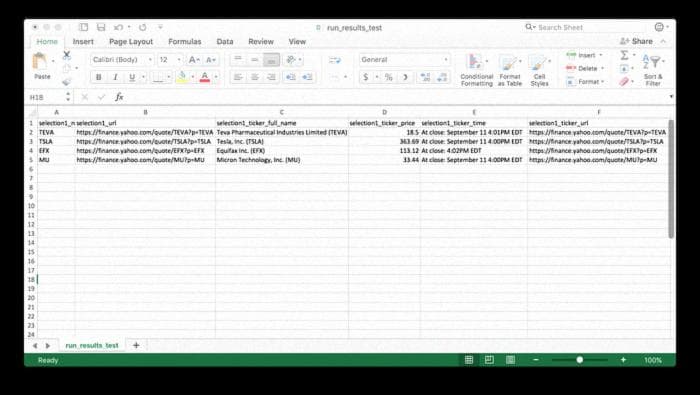Click the zoom slider handle

(x=579, y=360)
